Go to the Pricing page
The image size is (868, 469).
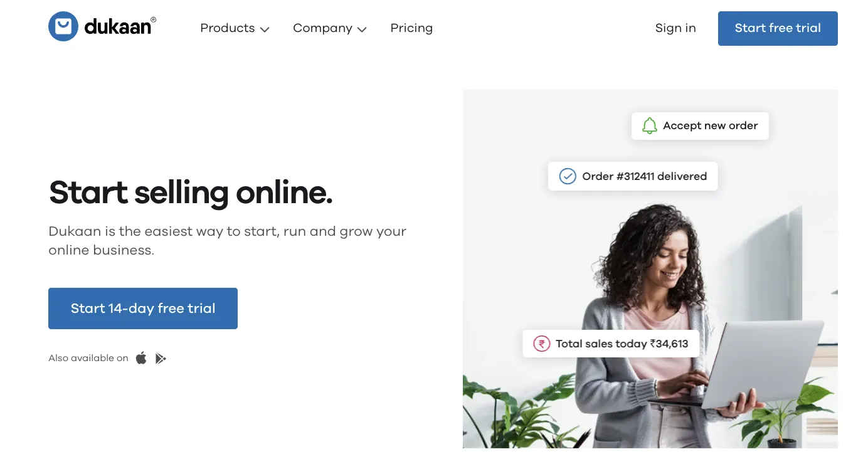(411, 28)
